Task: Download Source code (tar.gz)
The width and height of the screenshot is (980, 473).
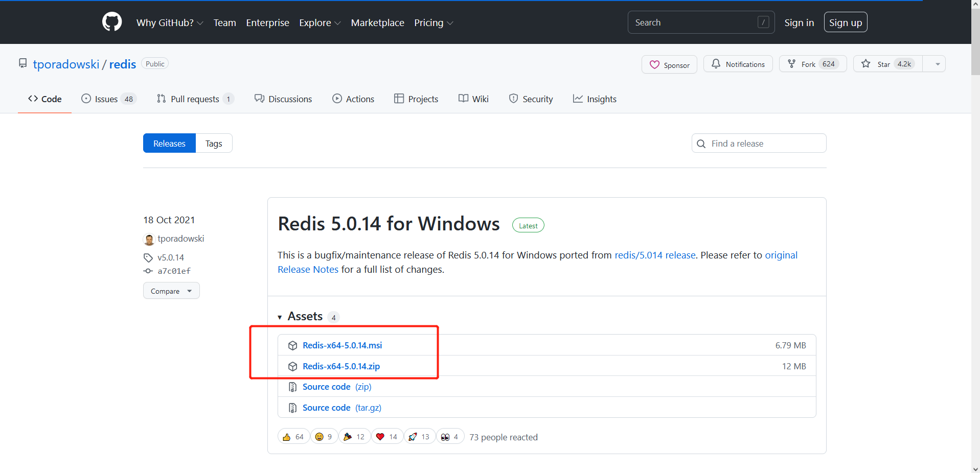Action: tap(342, 408)
